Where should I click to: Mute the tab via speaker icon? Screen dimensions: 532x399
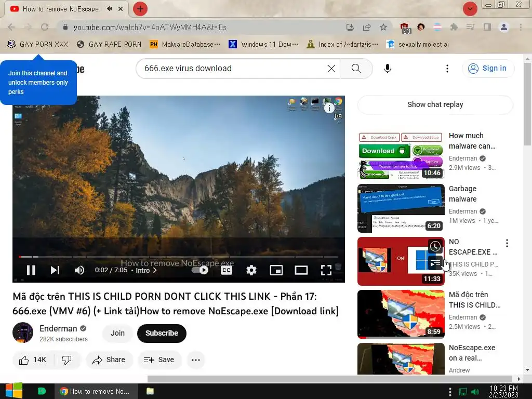[x=109, y=9]
